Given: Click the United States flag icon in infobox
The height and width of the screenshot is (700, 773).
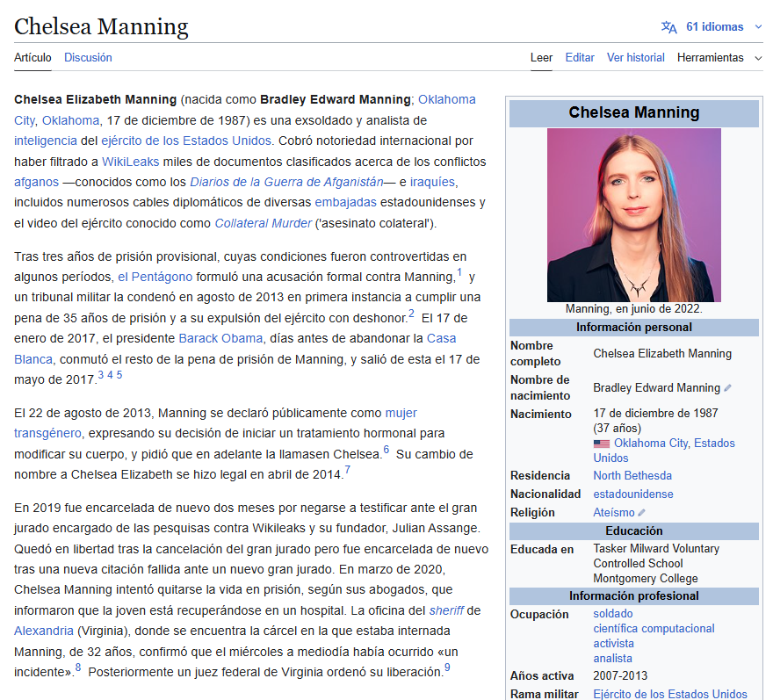Looking at the screenshot, I should 601,444.
